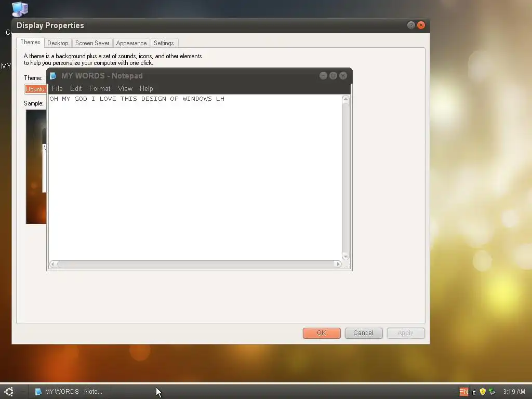The width and height of the screenshot is (532, 399).
Task: Switch to the Appearance tab
Action: pos(131,43)
